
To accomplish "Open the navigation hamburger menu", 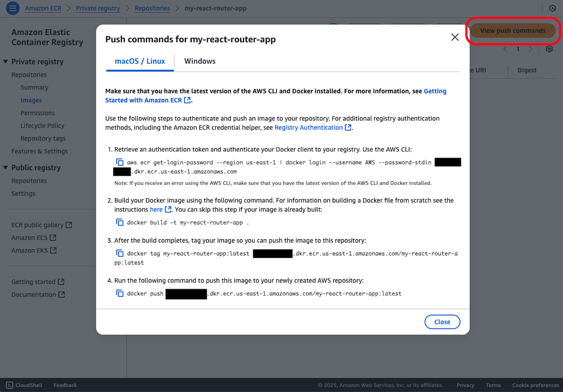I will click(x=12, y=8).
